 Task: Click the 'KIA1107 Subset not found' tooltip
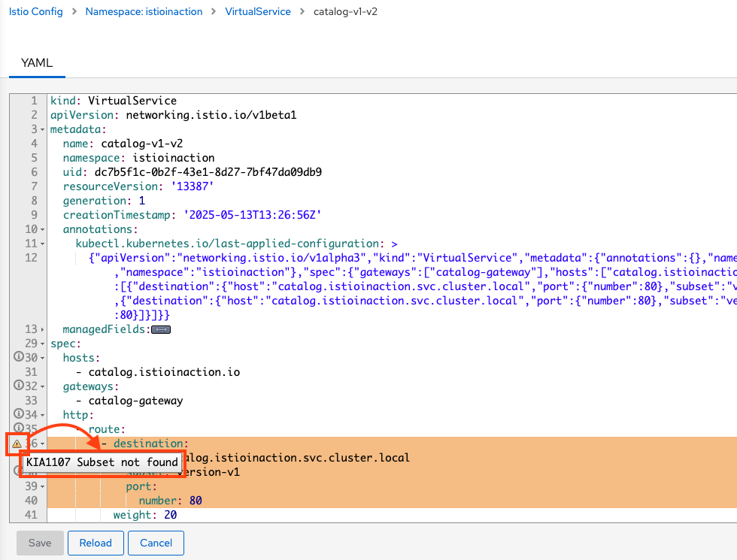tap(102, 462)
